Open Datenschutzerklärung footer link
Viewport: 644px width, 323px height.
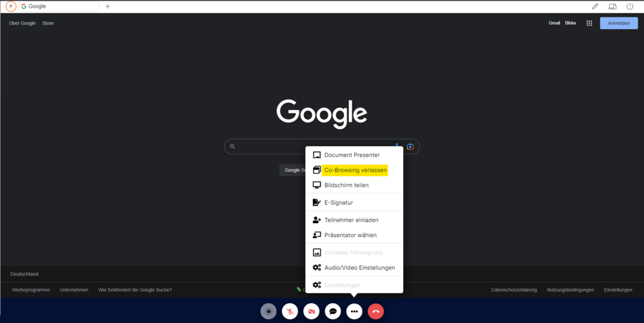(514, 289)
